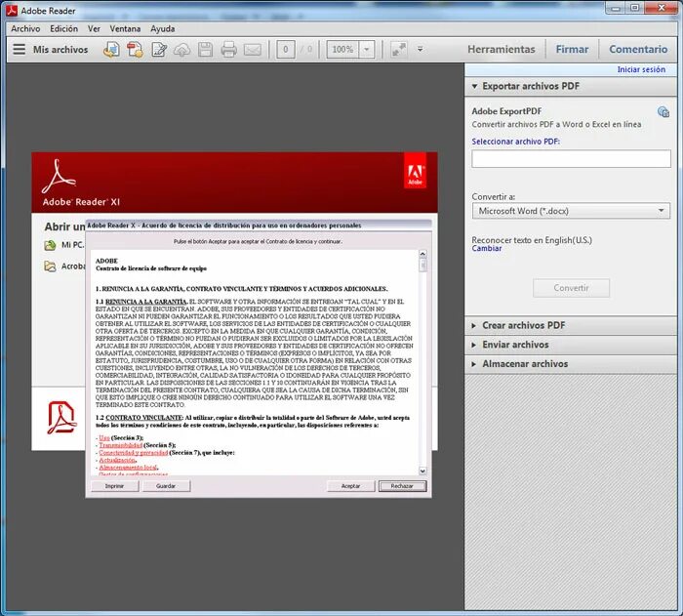Click the PDF document icon at lower left
This screenshot has height=616, width=683.
pyautogui.click(x=61, y=418)
